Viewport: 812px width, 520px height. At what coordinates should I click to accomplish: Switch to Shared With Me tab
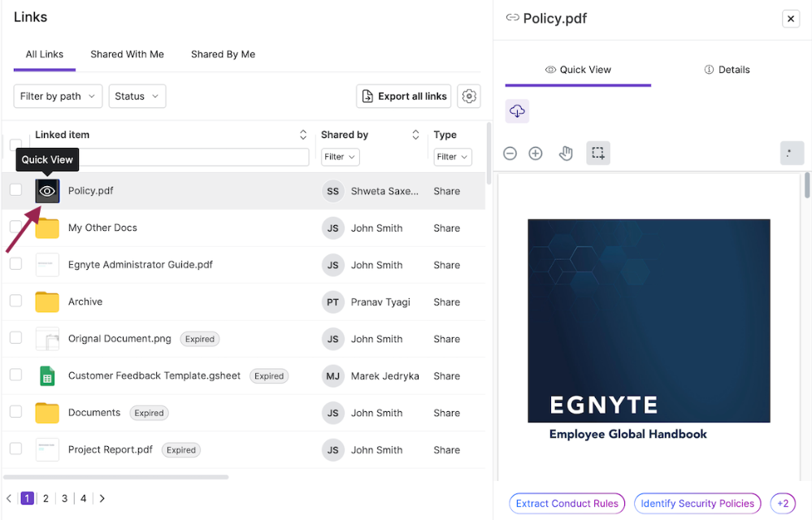pos(127,54)
